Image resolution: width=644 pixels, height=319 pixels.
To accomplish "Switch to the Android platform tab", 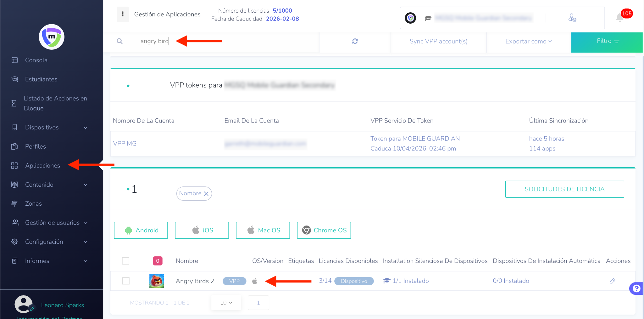I will (x=141, y=230).
